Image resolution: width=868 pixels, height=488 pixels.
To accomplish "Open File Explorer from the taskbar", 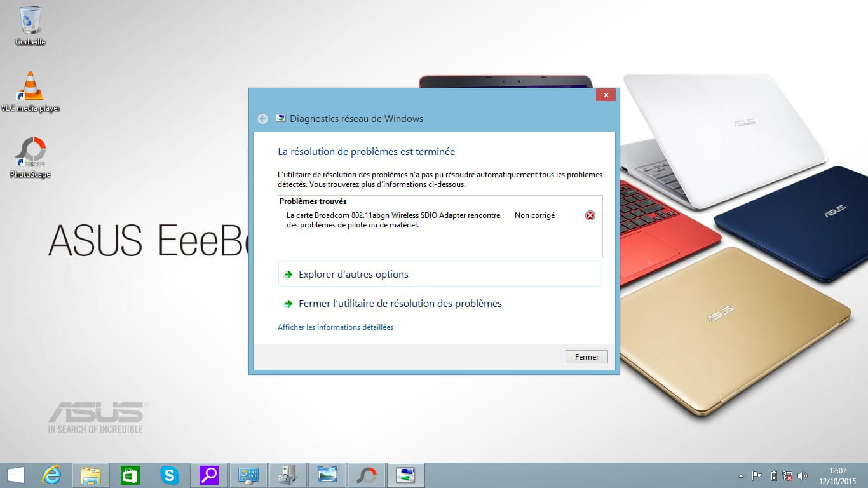I will pyautogui.click(x=91, y=475).
